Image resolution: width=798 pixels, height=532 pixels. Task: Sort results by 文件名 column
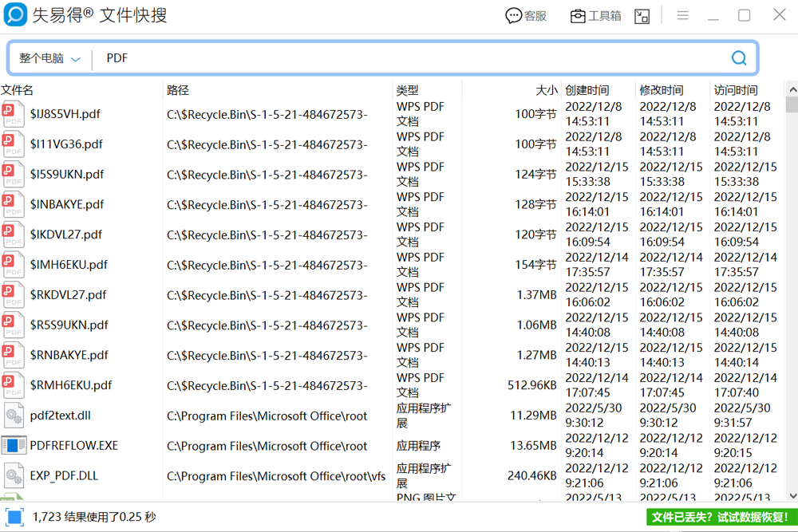click(x=18, y=90)
